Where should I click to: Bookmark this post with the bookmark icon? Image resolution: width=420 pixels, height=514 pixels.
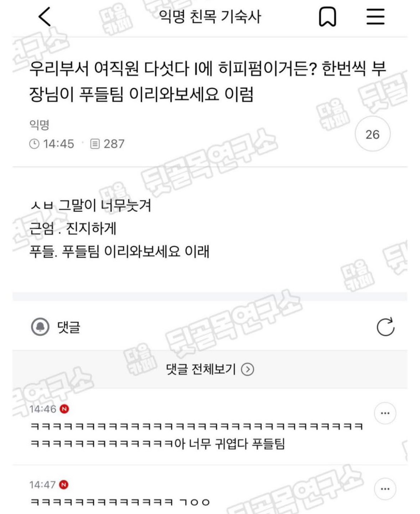[327, 17]
